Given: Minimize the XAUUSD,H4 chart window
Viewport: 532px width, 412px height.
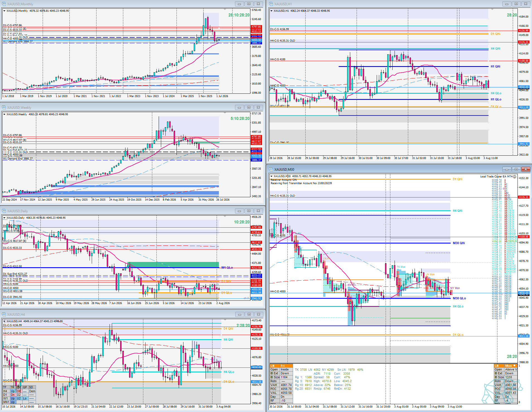Looking at the screenshot, I should [x=239, y=314].
